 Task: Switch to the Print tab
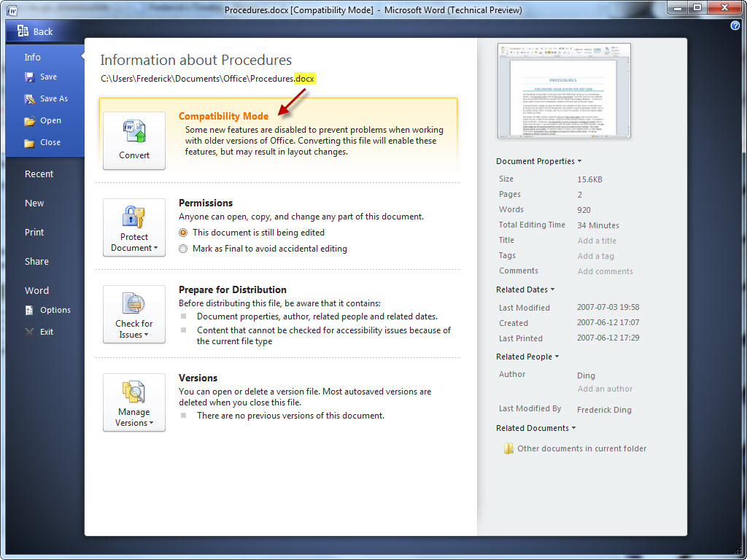tap(34, 233)
